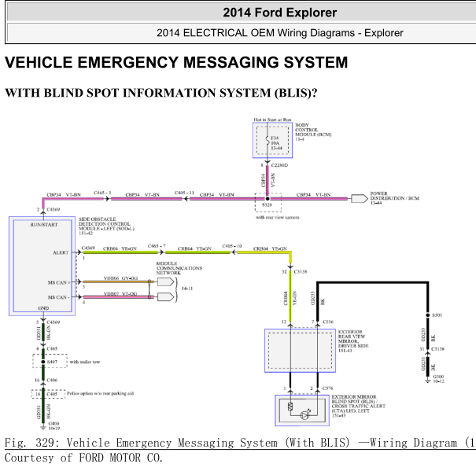476x471 pixels.
Task: Click the C405 - 10 connector label
Action: pos(232,246)
